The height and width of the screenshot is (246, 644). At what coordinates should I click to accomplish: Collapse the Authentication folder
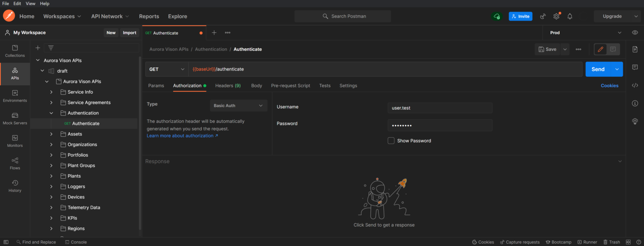(52, 113)
